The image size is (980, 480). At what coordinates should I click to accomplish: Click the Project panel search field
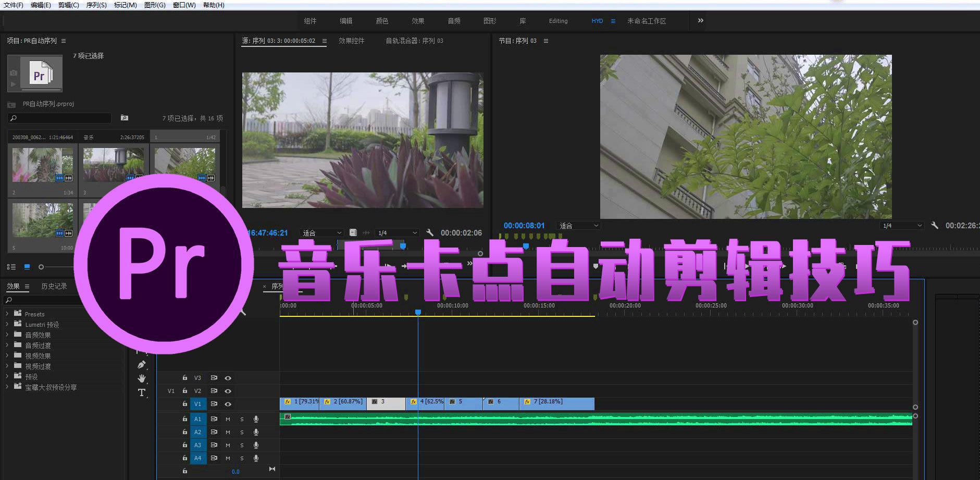point(59,118)
